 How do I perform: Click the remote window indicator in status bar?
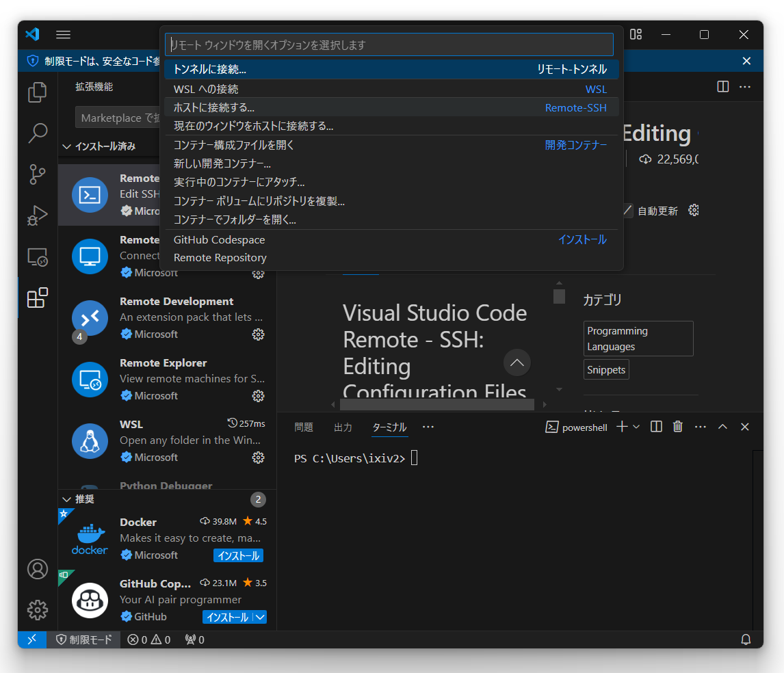point(32,639)
